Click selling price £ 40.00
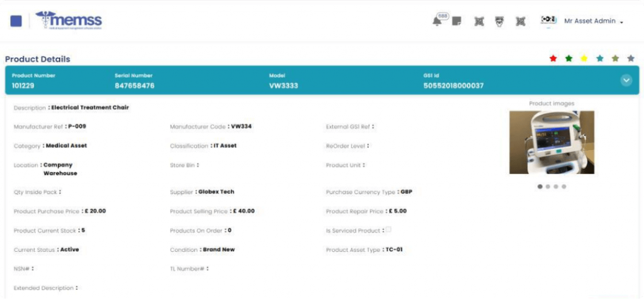The image size is (644, 299). (243, 211)
